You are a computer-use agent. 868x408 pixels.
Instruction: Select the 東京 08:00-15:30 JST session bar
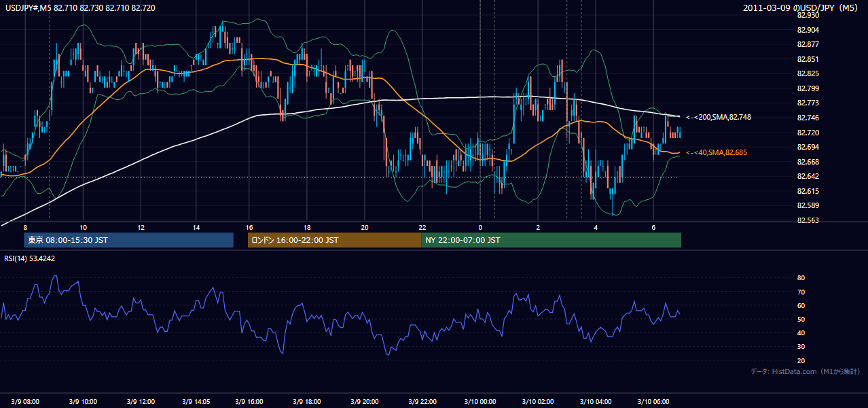(128, 240)
